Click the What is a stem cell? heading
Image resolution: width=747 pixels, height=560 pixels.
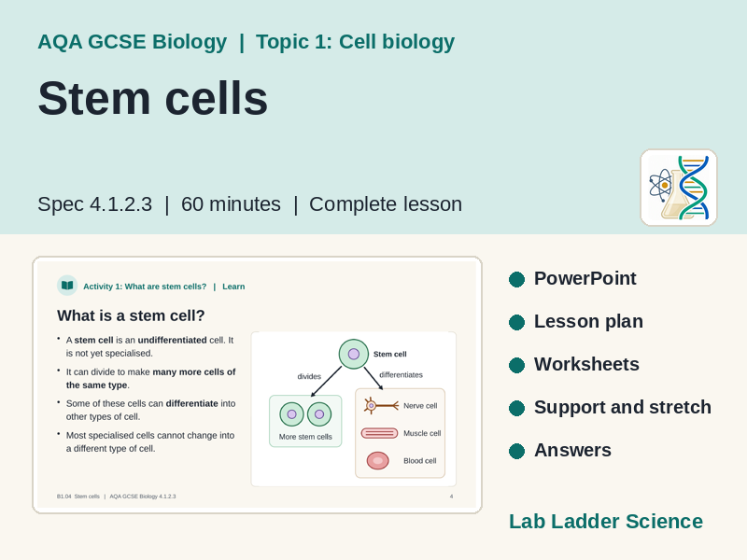(131, 315)
